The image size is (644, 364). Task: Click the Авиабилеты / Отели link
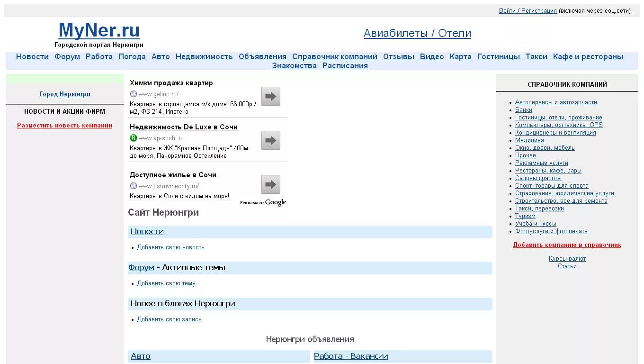417,33
